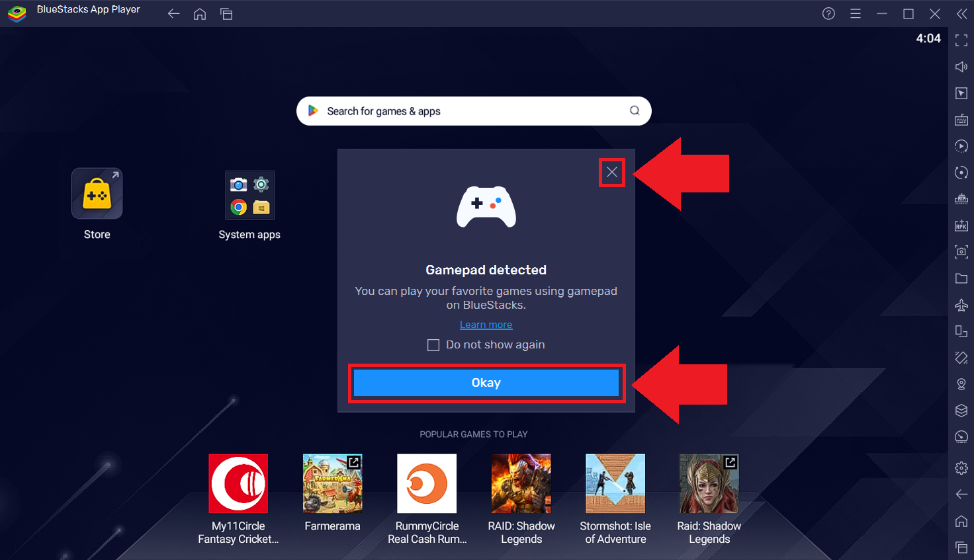Viewport: 974px width, 560px height.
Task: Open the volume control in the sidebar
Action: pyautogui.click(x=961, y=66)
